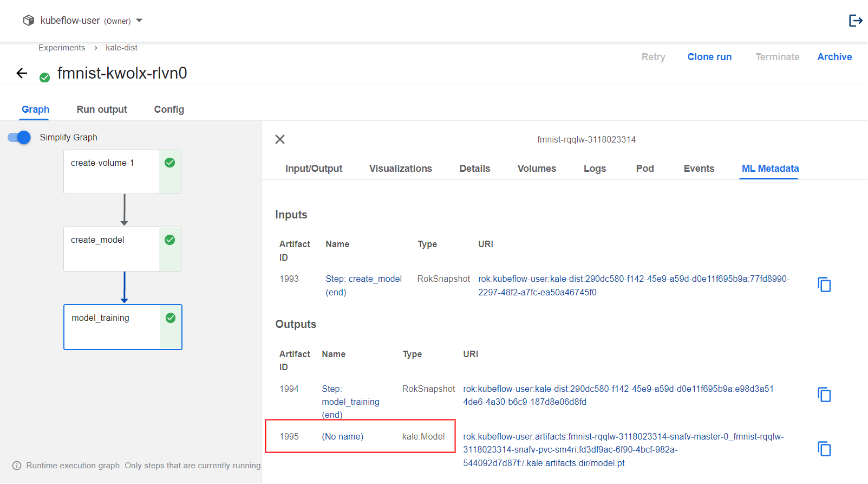Close the fmnist-rqqlw-3118023314 details panel
The height and width of the screenshot is (484, 868).
[x=280, y=139]
